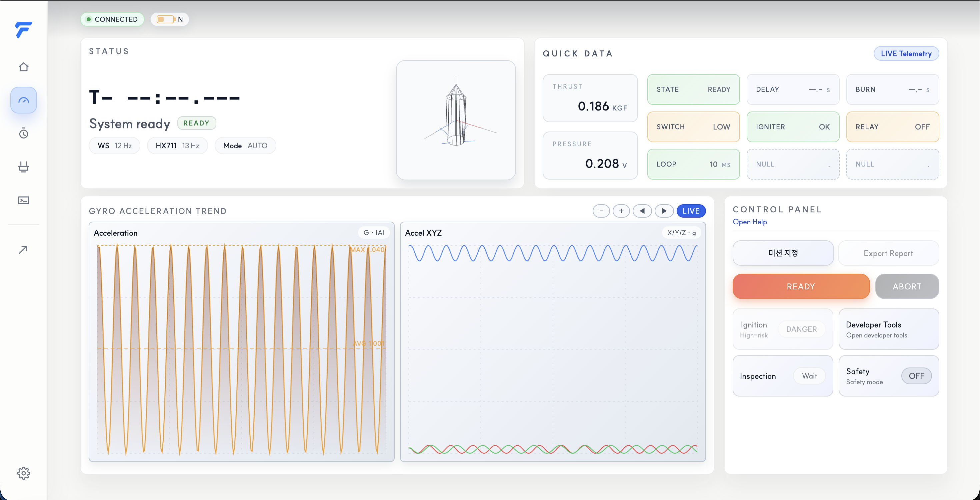
Task: Open the Developer Tools card
Action: pyautogui.click(x=888, y=329)
